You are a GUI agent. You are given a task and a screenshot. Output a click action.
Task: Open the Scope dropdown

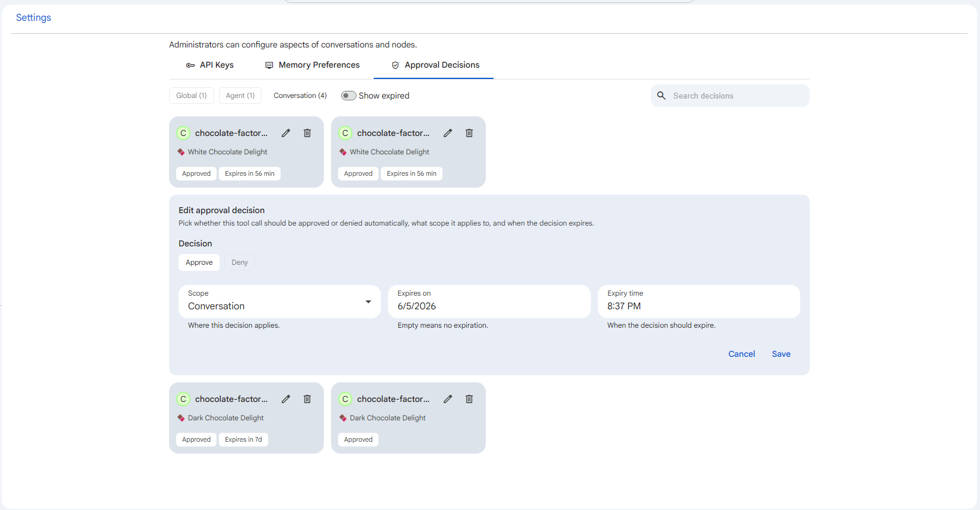[x=279, y=302]
